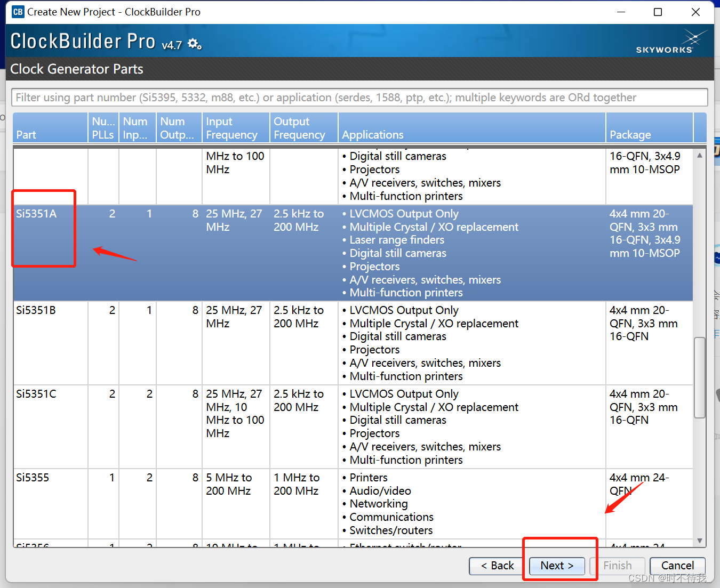Sort by Applications column header
The image size is (720, 588).
[472, 128]
